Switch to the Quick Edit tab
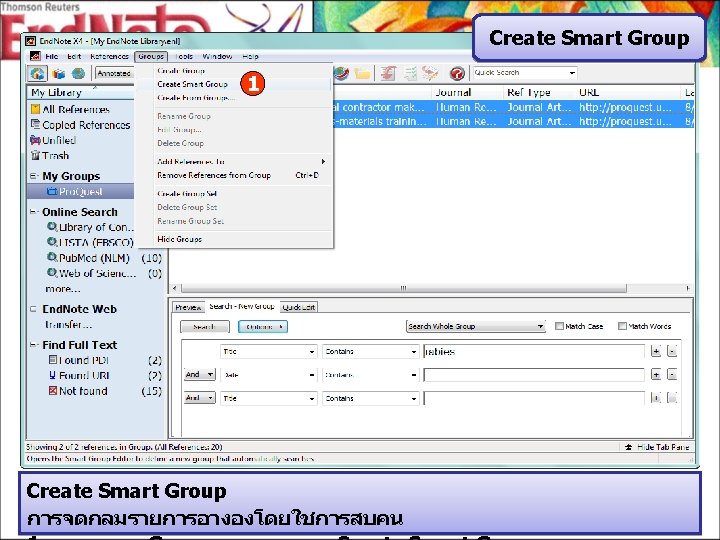This screenshot has height=540, width=720. pos(298,307)
